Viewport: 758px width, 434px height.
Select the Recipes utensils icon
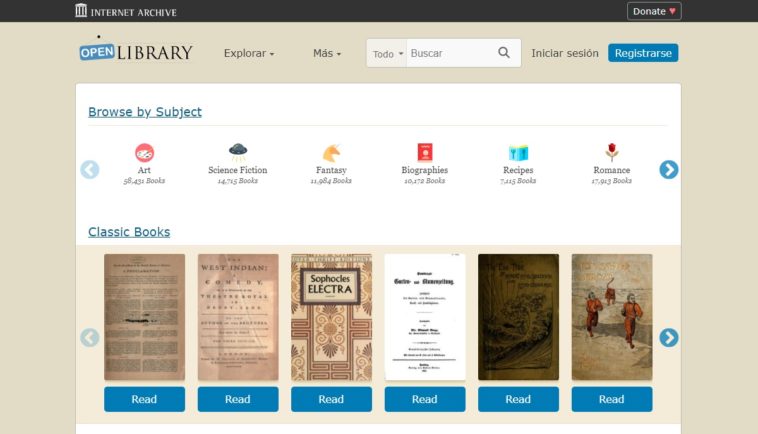(518, 153)
